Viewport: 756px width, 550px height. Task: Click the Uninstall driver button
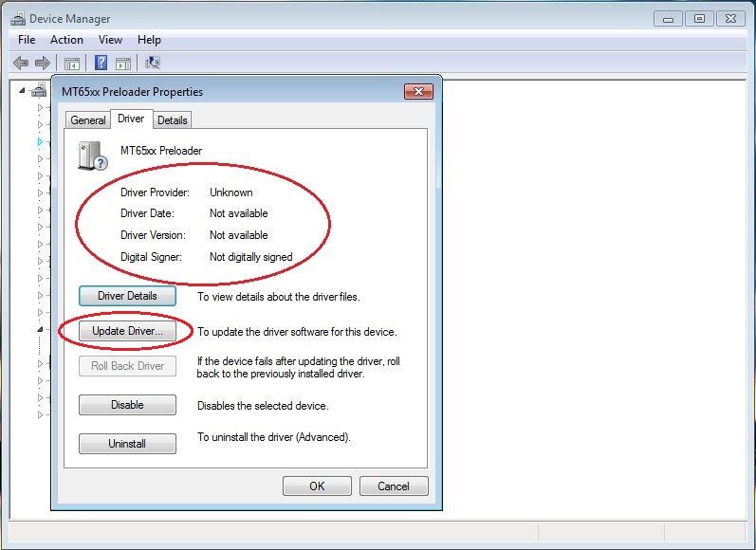127,444
